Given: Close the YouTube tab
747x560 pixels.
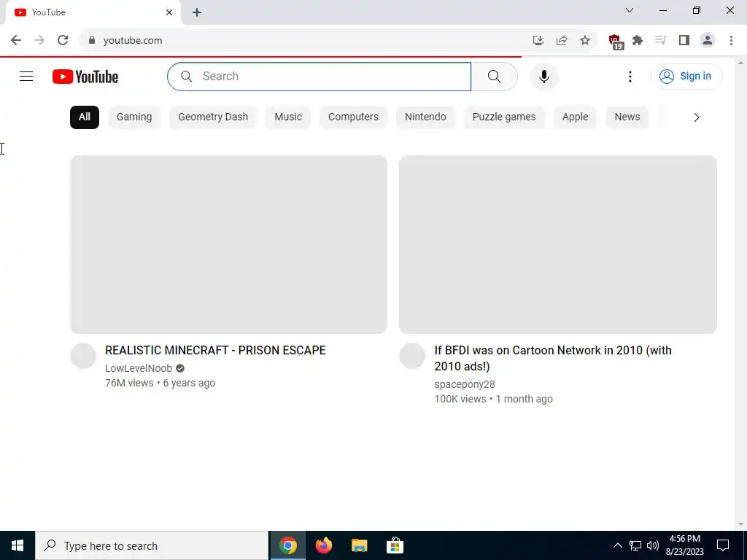Looking at the screenshot, I should coord(169,12).
